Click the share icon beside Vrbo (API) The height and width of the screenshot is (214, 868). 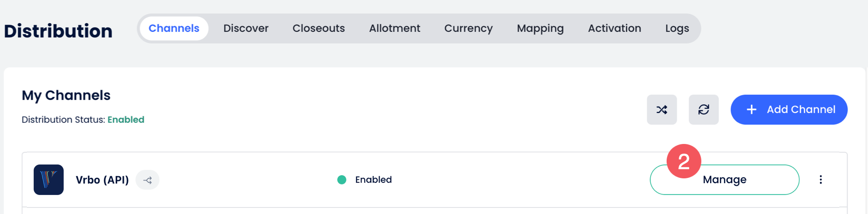click(148, 180)
